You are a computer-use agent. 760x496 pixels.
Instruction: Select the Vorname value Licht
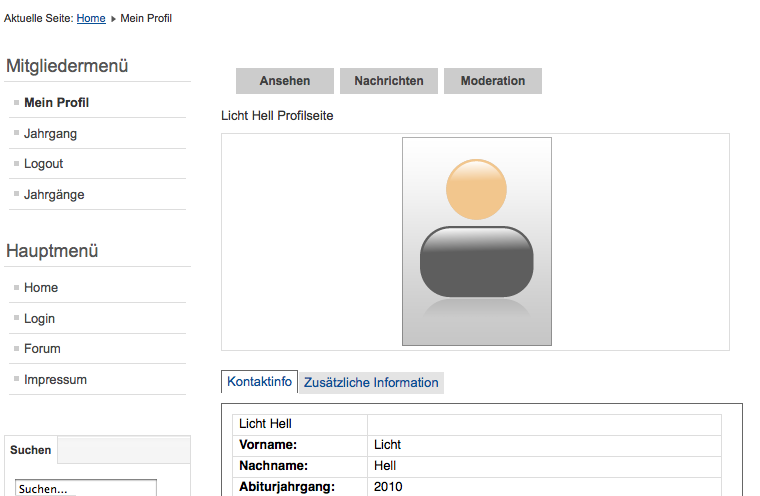[387, 445]
